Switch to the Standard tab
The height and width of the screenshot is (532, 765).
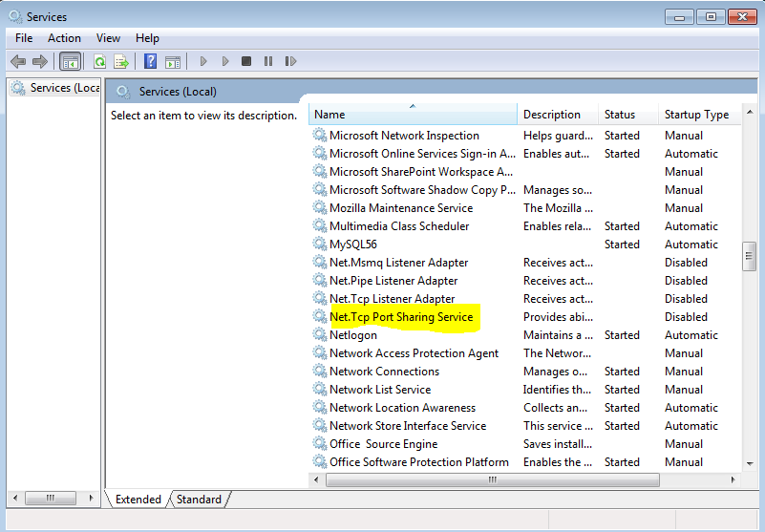click(199, 500)
